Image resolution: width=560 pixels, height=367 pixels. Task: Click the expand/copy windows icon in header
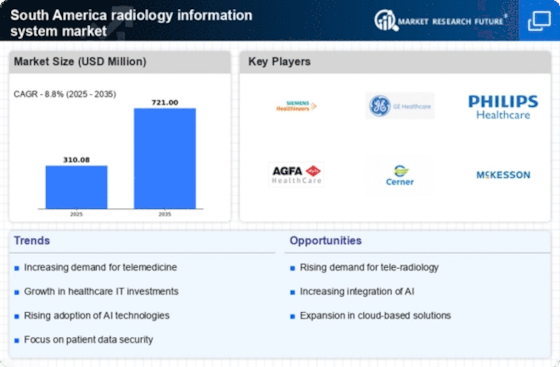tap(539, 21)
